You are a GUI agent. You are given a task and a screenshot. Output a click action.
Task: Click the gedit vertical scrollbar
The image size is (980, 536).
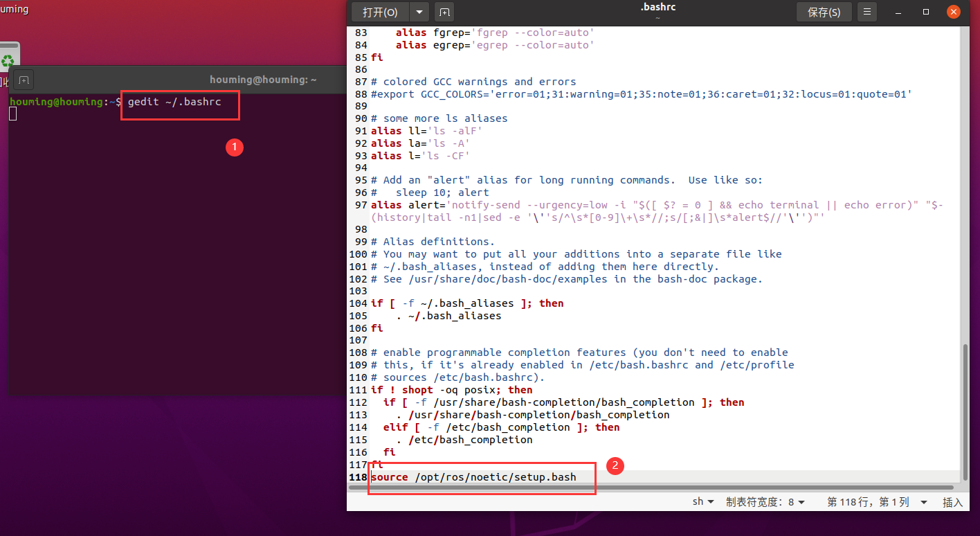[x=965, y=411]
